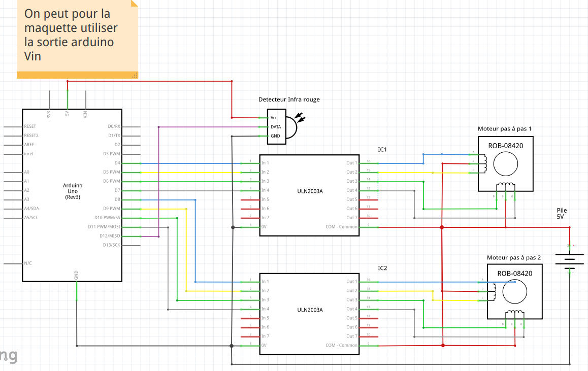This screenshot has height=371, width=588.
Task: Click the 'Detecteur Infra rouge' label
Action: 289,99
